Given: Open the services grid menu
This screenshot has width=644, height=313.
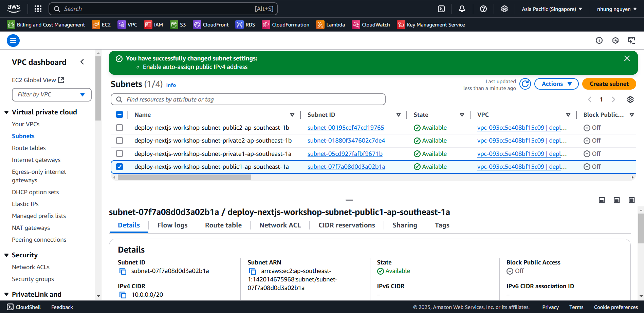Looking at the screenshot, I should point(38,9).
